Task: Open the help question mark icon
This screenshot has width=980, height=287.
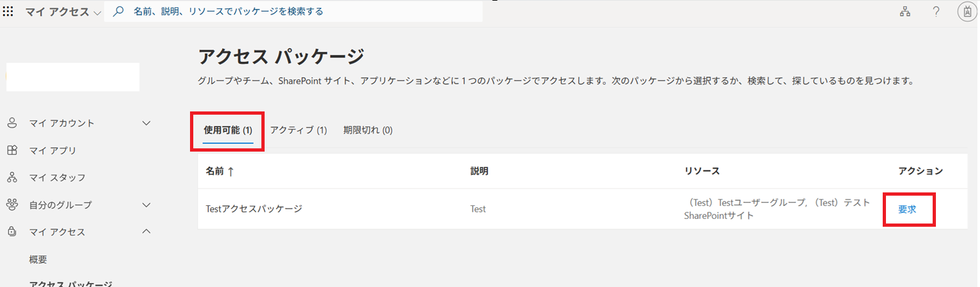Action: [936, 12]
